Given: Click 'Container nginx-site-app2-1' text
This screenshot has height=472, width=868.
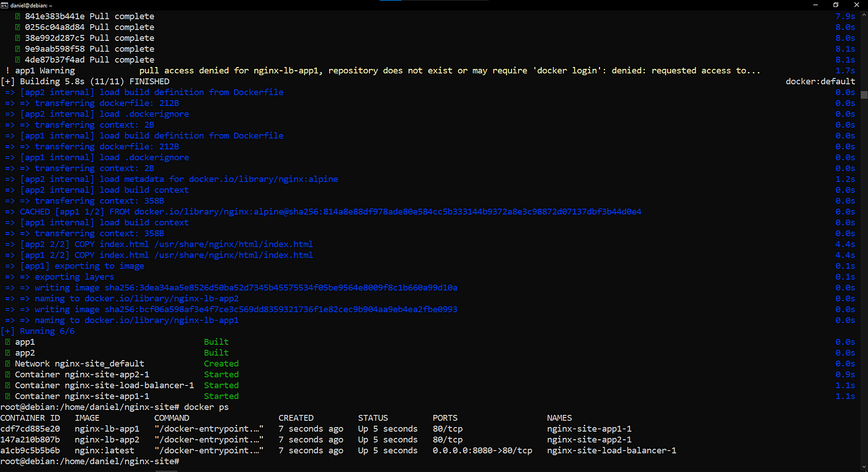Looking at the screenshot, I should [x=82, y=375].
